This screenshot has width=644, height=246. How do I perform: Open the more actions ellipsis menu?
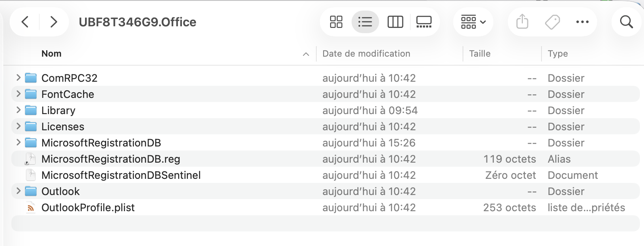click(582, 22)
